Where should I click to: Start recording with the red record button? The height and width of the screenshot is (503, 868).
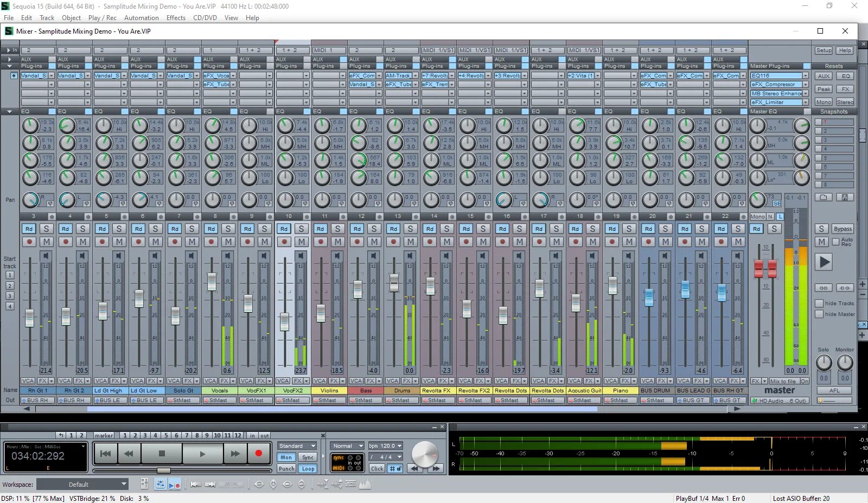pos(258,454)
